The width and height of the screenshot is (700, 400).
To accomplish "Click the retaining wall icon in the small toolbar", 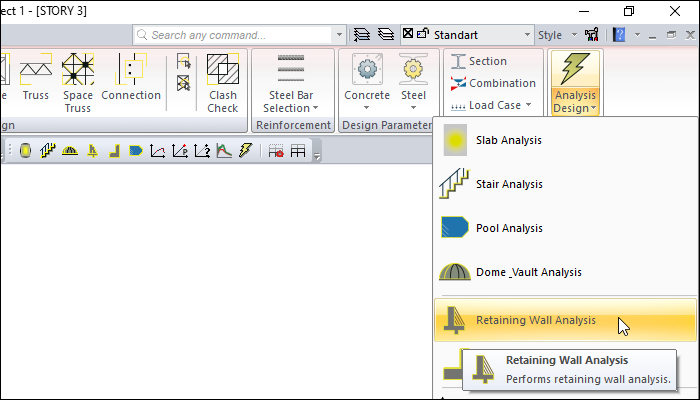I will click(x=93, y=151).
